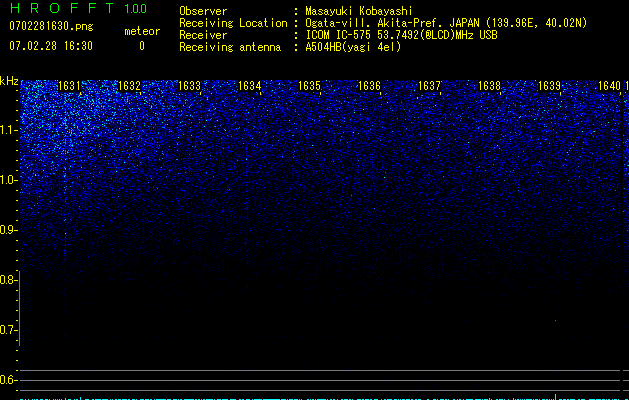629x400 pixels.
Task: Click the Receiver label
Action: 203,35
